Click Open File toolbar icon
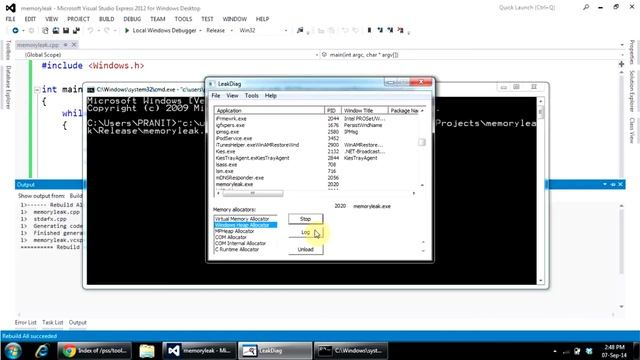The image size is (640, 360). tap(56, 30)
